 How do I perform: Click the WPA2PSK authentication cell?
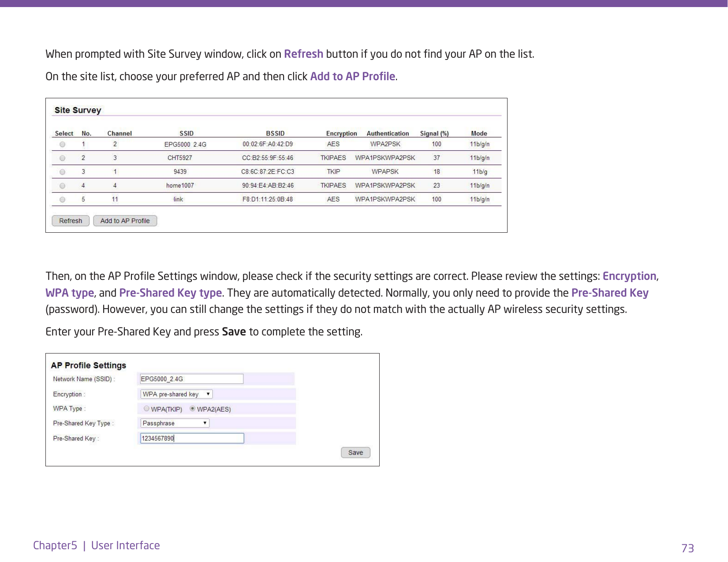pos(385,144)
